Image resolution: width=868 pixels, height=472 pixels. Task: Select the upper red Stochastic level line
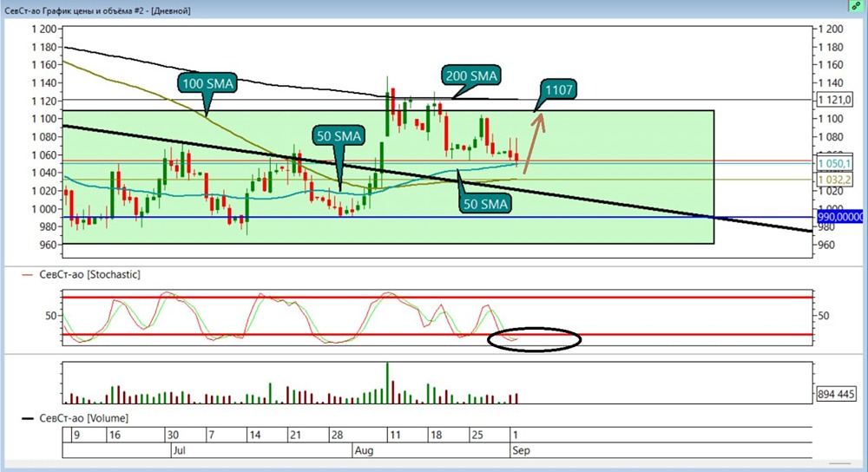[437, 298]
